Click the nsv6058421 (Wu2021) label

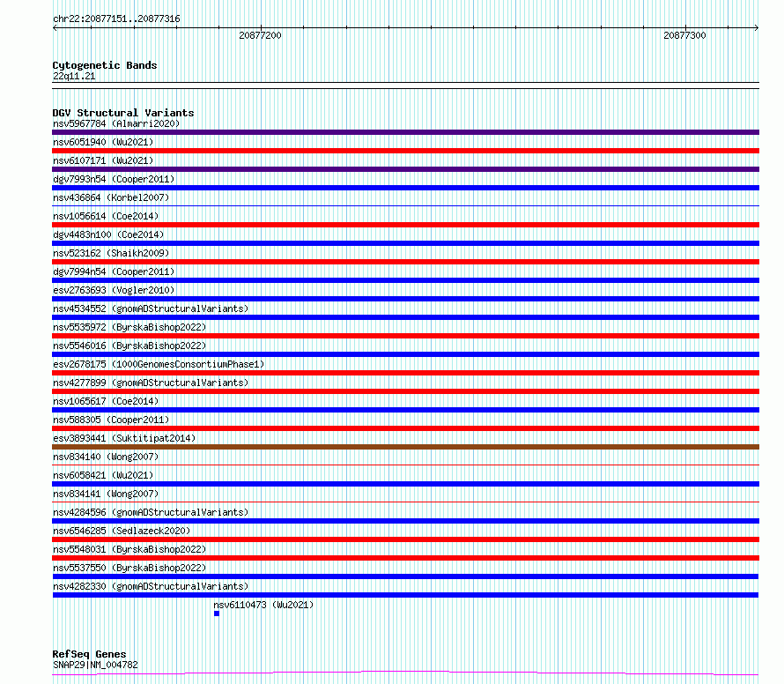point(103,475)
